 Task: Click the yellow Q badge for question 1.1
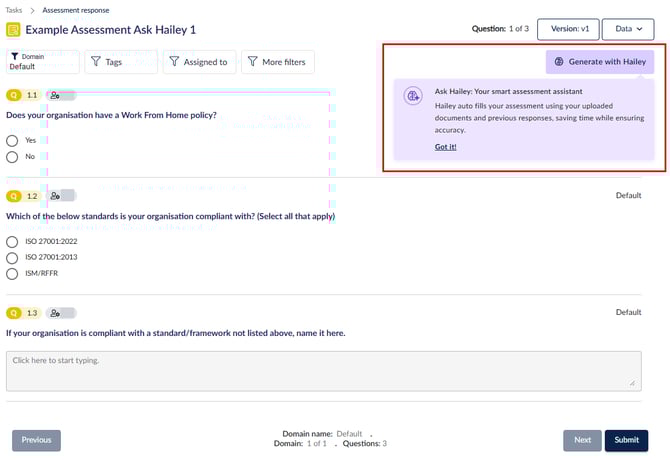point(14,95)
